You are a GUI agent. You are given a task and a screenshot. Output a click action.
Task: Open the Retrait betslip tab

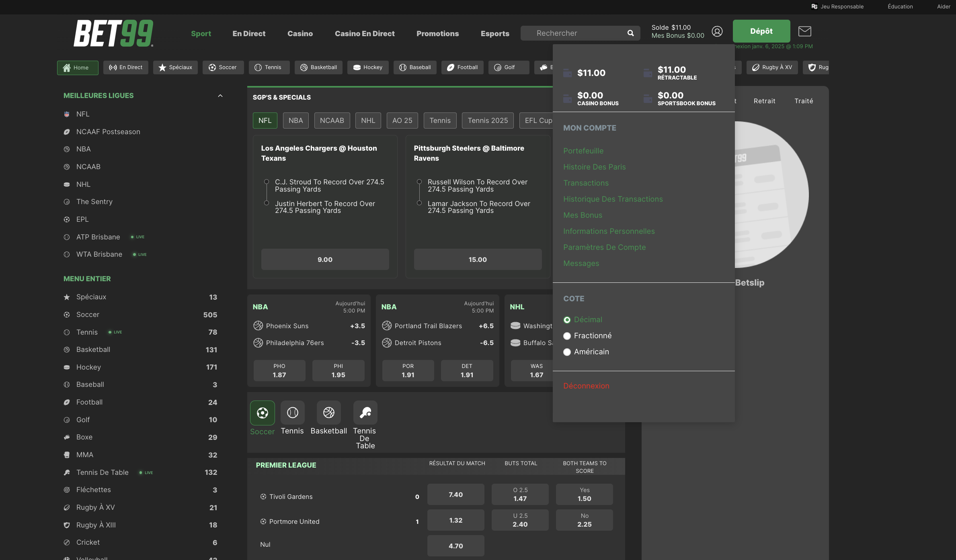(764, 101)
